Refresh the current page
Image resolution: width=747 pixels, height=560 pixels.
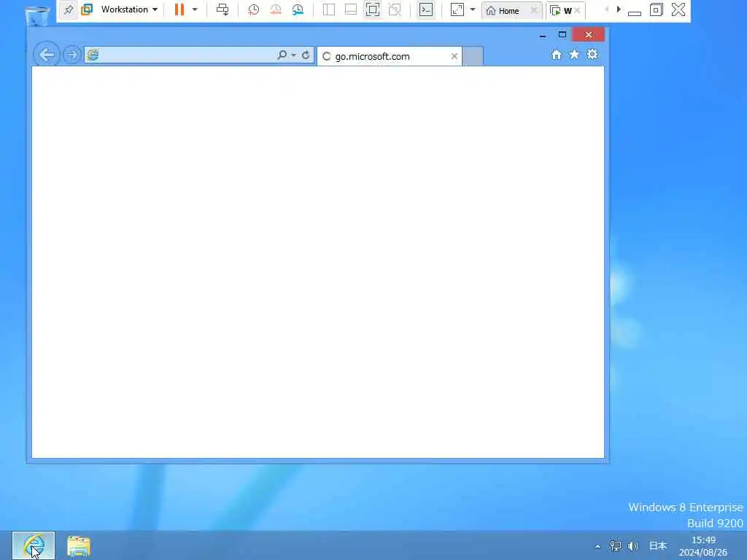(x=306, y=55)
